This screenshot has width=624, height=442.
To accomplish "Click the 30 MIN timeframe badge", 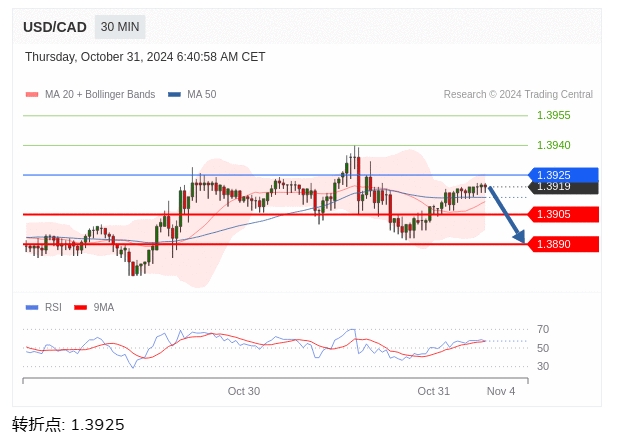I will point(120,27).
